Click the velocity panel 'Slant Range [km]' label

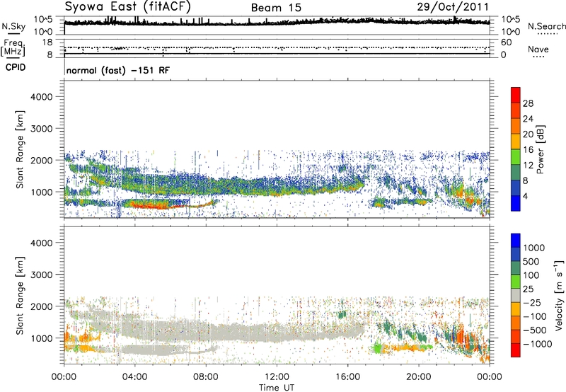point(20,296)
